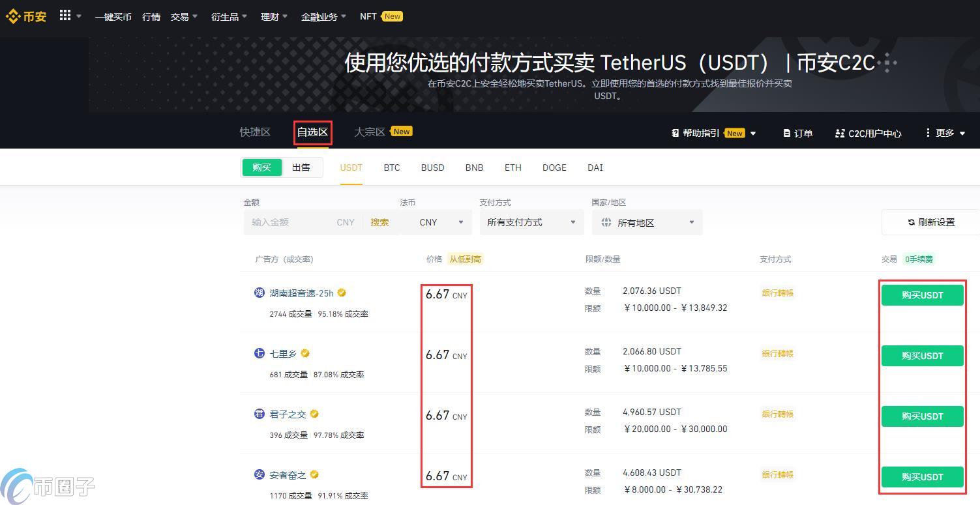980x505 pixels.
Task: Click the amount 4,960.57 USDT
Action: pyautogui.click(x=652, y=412)
